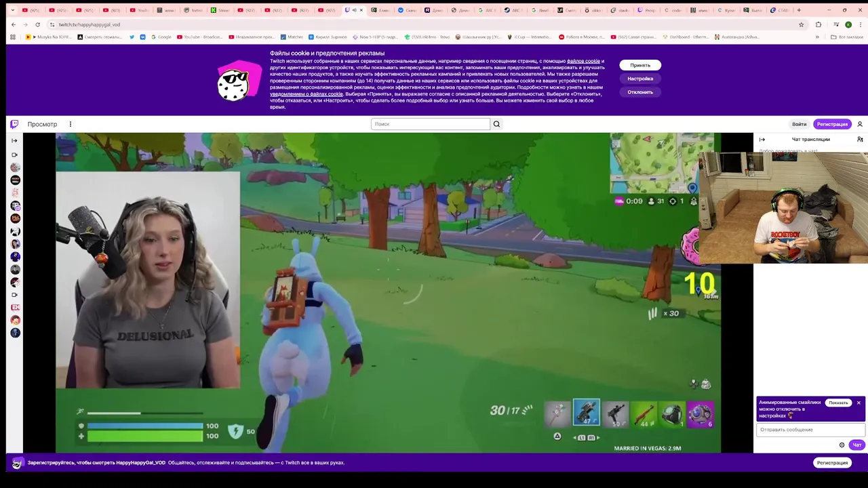Accept cookies with the Принять button

click(x=640, y=65)
